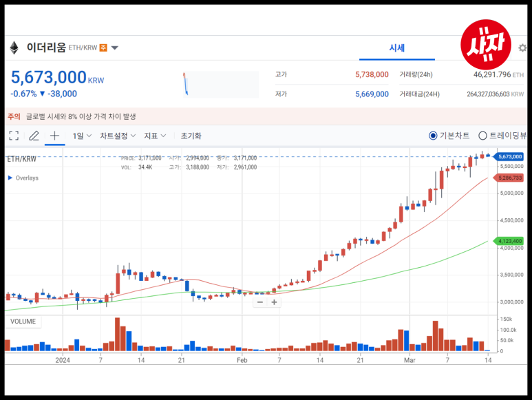Image resolution: width=532 pixels, height=400 pixels.
Task: Open the 1일 interval dropdown
Action: (82, 136)
